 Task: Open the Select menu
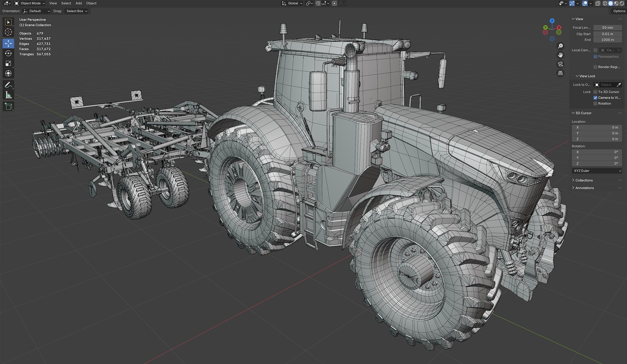click(x=66, y=3)
